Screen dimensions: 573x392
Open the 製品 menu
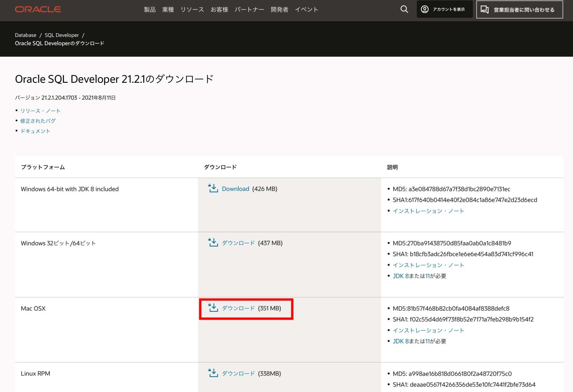click(150, 9)
